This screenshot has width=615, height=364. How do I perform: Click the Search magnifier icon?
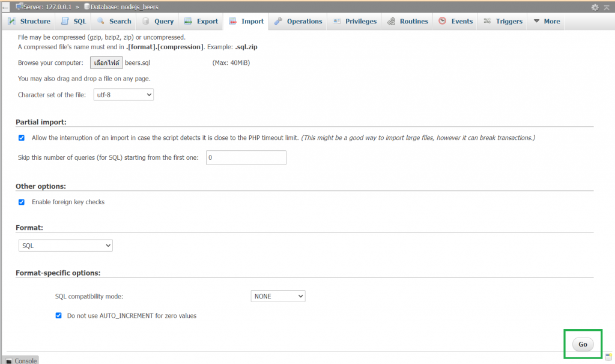tap(101, 21)
